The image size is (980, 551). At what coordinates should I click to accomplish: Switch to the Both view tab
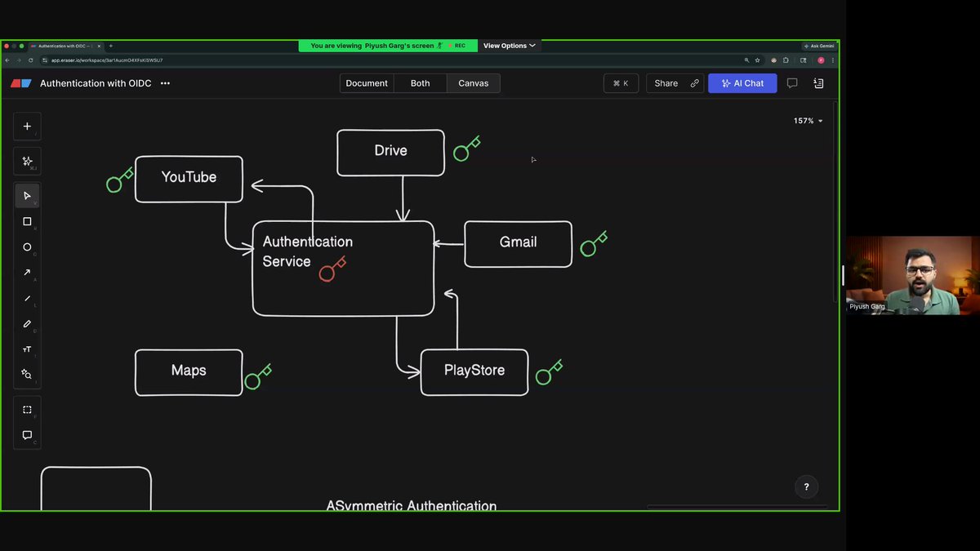420,82
